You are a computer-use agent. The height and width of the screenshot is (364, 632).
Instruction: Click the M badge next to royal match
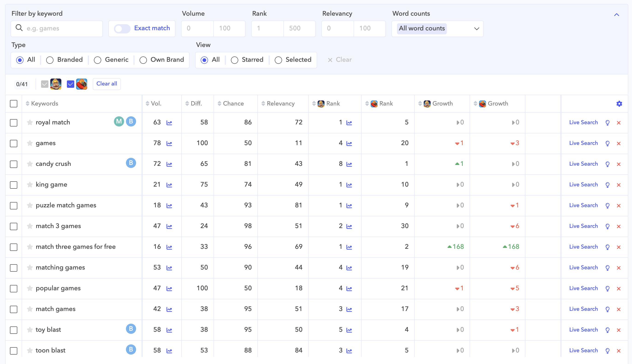(119, 122)
